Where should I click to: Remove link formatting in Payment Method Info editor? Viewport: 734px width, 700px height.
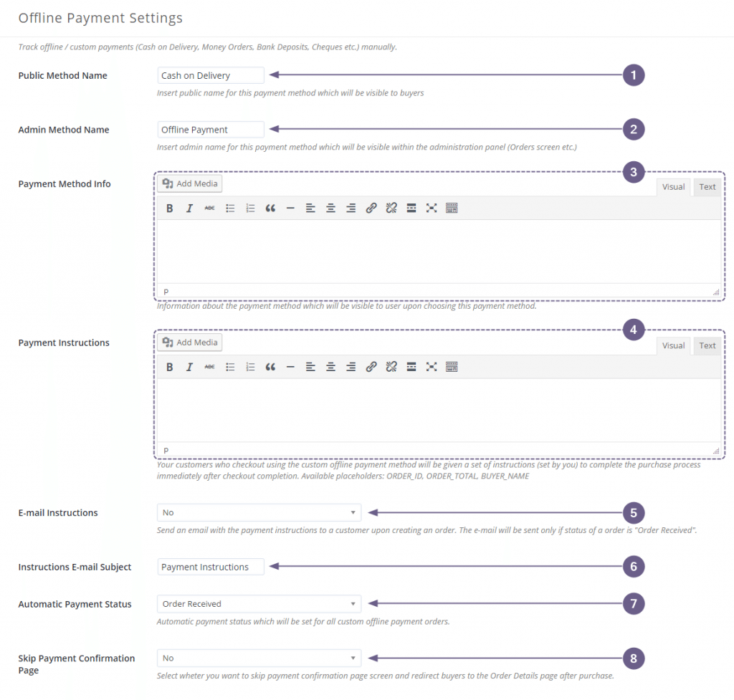391,208
